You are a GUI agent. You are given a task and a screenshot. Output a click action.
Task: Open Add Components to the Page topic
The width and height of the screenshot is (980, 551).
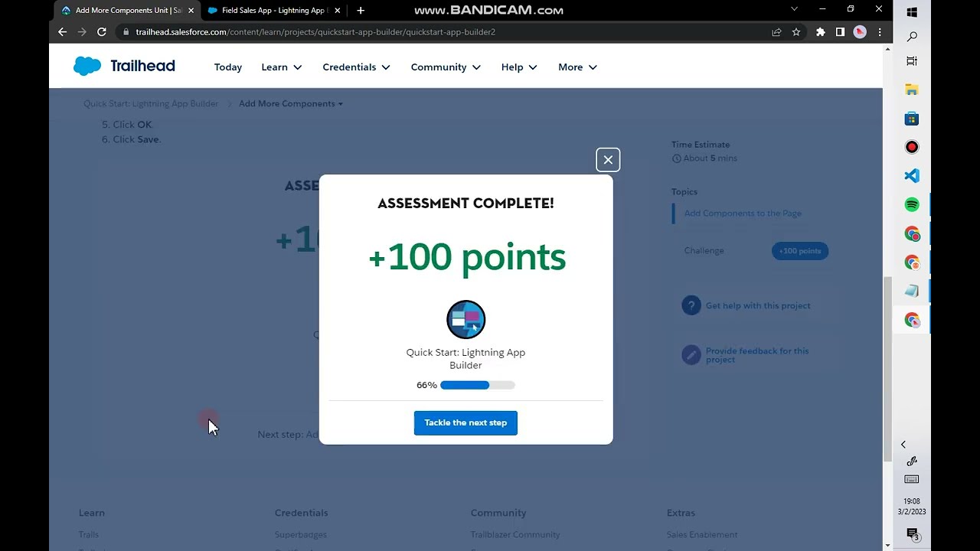click(743, 214)
